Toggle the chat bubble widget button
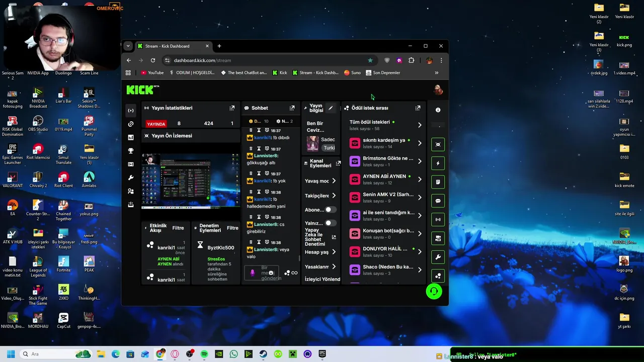The image size is (644, 362). (438, 201)
